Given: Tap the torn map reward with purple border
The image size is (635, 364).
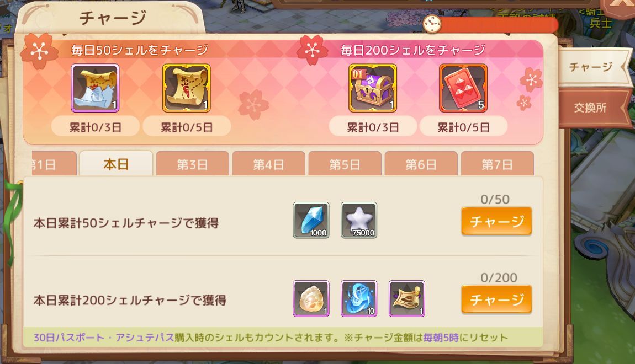Looking at the screenshot, I should click(x=95, y=88).
